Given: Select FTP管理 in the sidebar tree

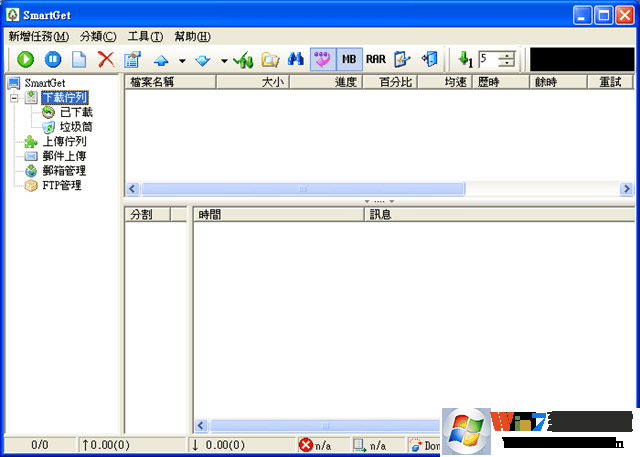Looking at the screenshot, I should pyautogui.click(x=62, y=185).
